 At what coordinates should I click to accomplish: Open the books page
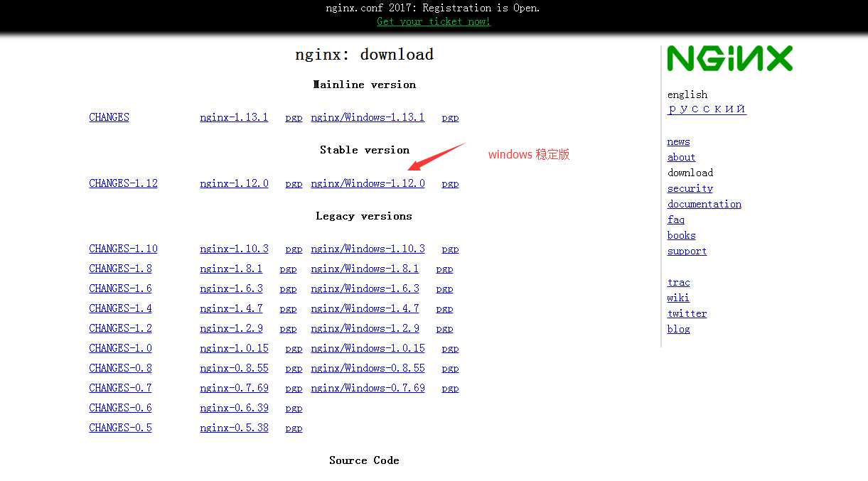pos(681,235)
